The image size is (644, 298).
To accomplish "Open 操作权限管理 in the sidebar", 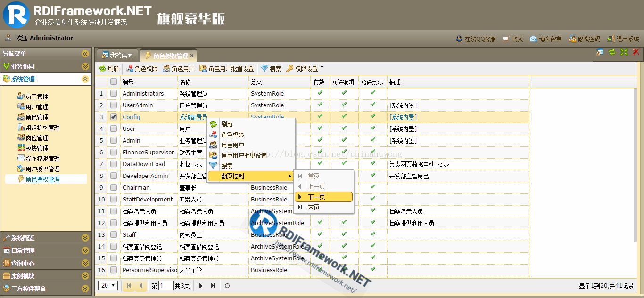I will tap(39, 159).
